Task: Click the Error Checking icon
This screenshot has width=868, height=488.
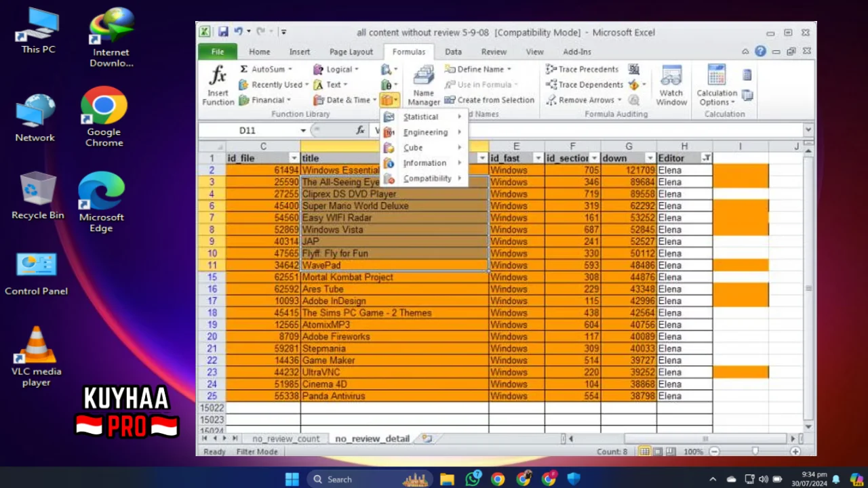Action: (634, 85)
